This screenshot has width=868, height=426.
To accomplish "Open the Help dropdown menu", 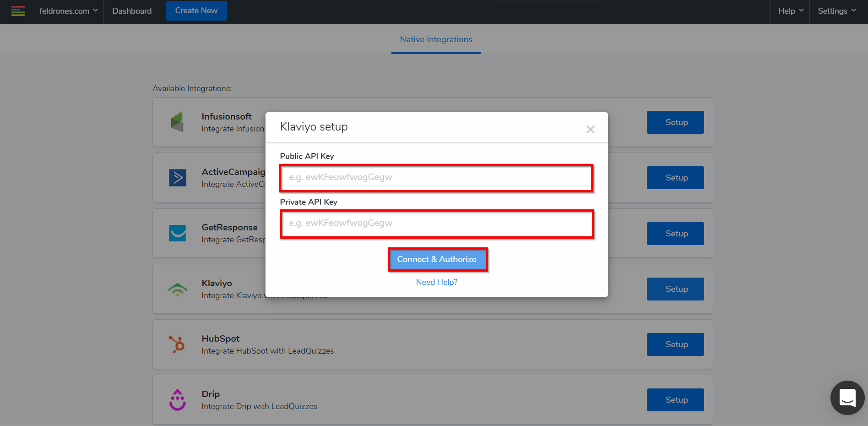I will tap(791, 11).
